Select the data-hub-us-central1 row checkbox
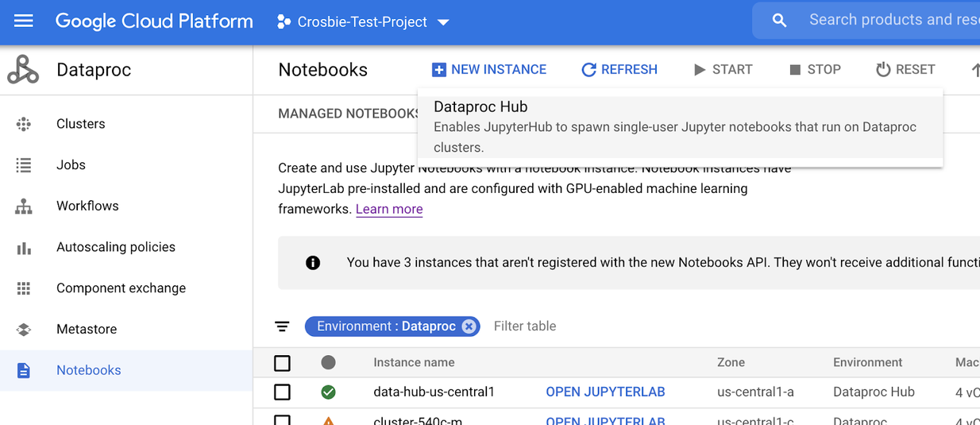Screen dimensions: 980x425 (x=282, y=392)
